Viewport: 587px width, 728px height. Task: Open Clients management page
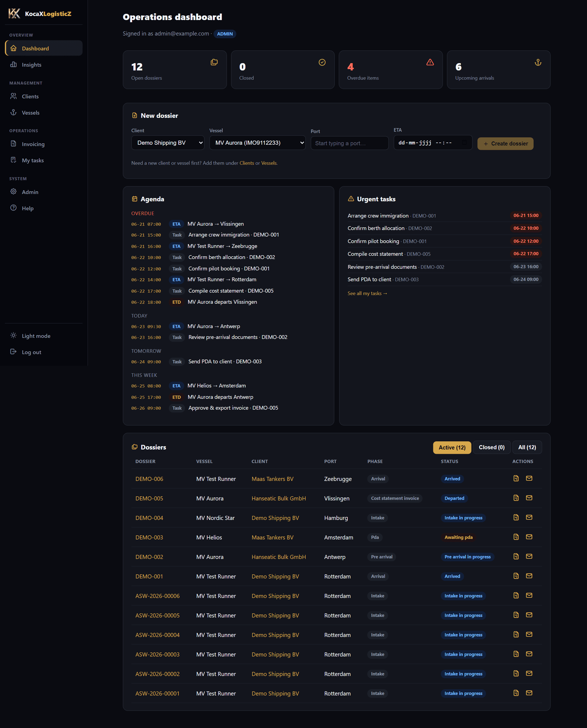pos(44,96)
